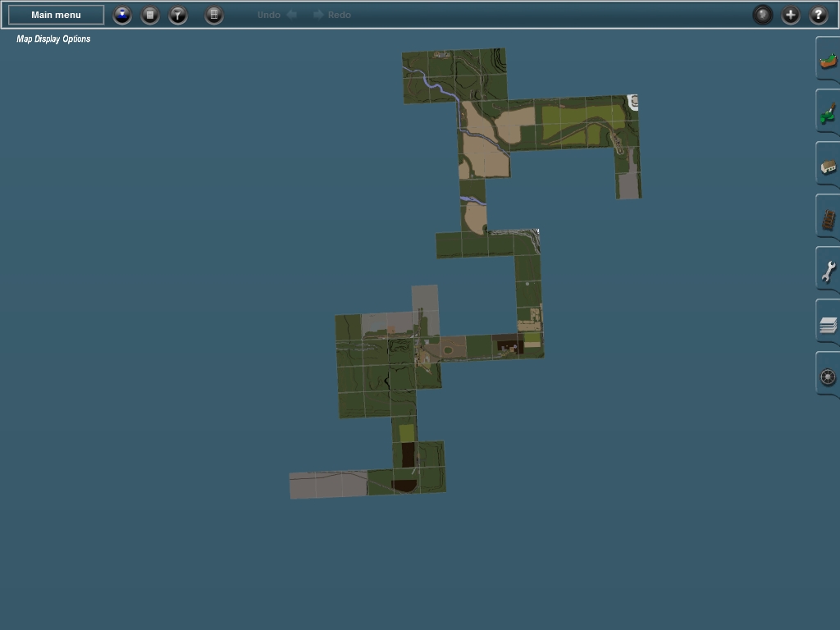The height and width of the screenshot is (630, 840).
Task: Open the Tools wrench tab
Action: [x=828, y=271]
